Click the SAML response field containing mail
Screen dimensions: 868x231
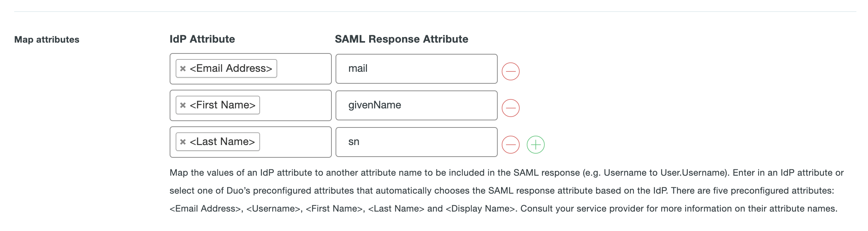click(416, 69)
